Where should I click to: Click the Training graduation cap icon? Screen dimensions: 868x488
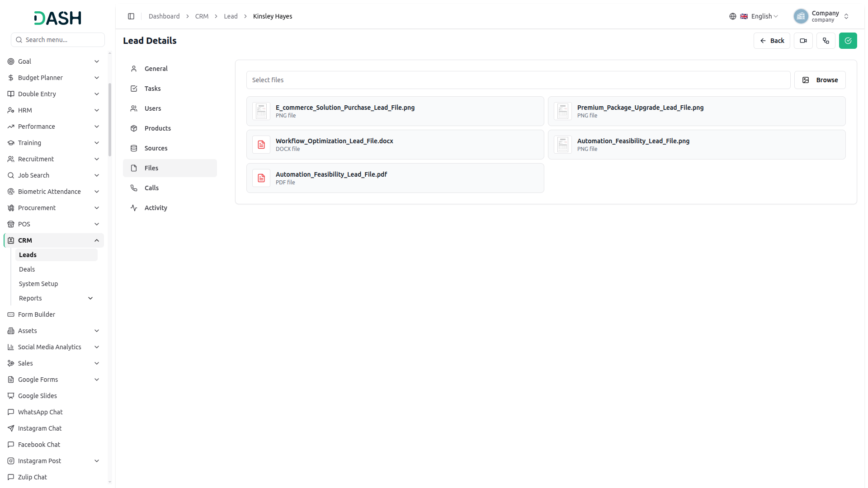click(x=11, y=143)
